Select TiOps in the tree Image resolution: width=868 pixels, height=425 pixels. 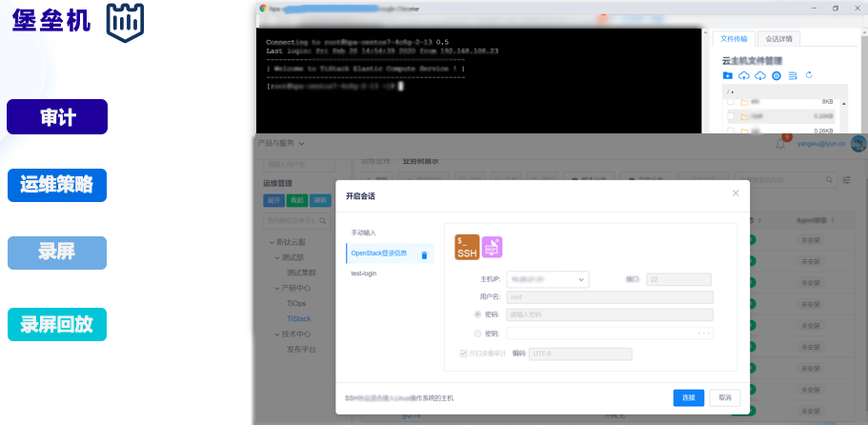[296, 303]
